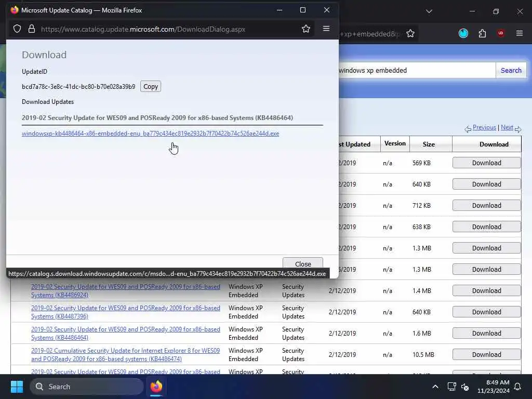Screen dimensions: 532x399
Task: Open the popup window hamburger menu
Action: (326, 29)
